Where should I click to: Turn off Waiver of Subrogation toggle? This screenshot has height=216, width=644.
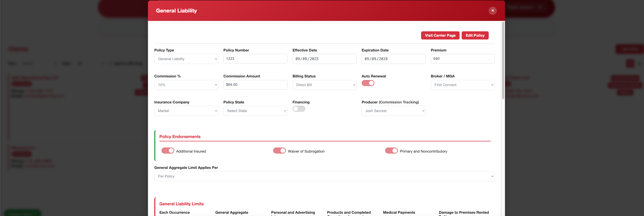pos(279,151)
